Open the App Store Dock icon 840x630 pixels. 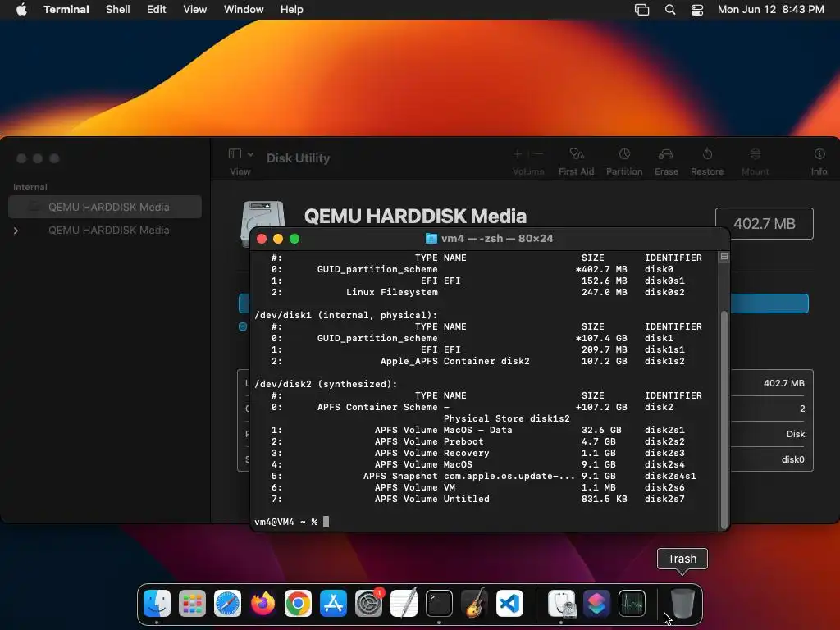point(333,603)
